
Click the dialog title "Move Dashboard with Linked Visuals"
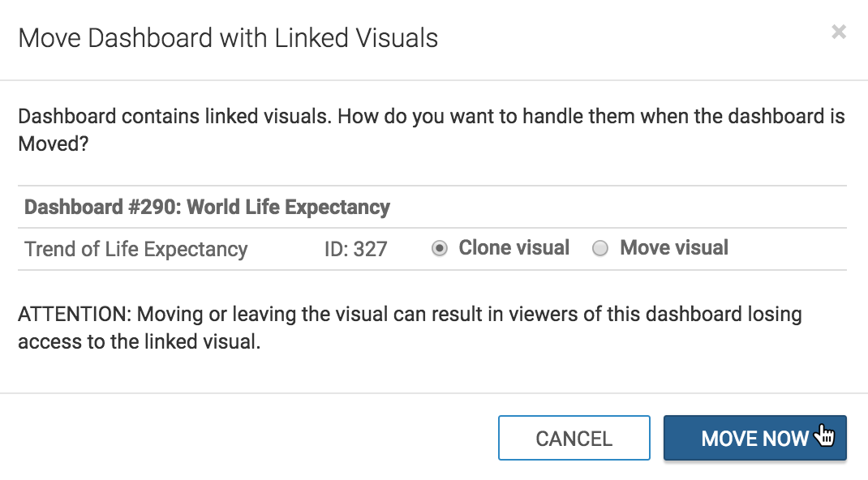(x=228, y=38)
